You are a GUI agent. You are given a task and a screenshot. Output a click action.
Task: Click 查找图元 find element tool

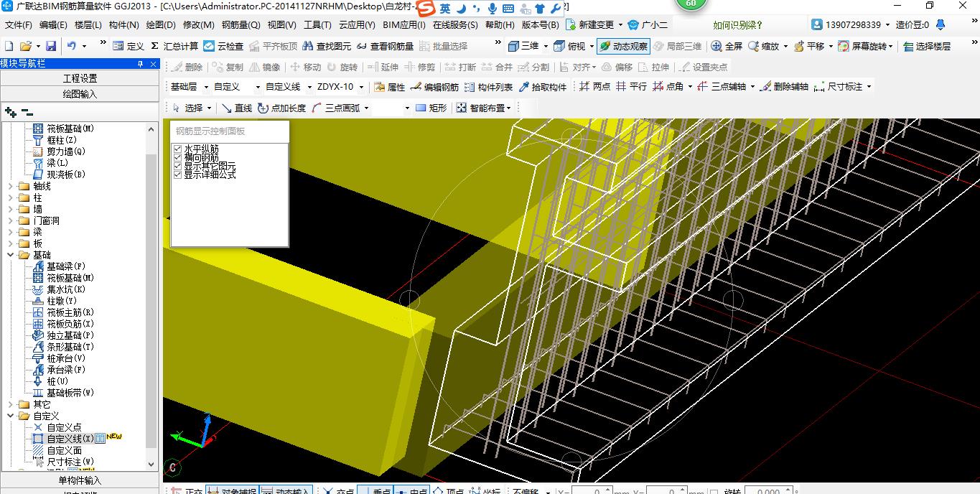click(327, 46)
